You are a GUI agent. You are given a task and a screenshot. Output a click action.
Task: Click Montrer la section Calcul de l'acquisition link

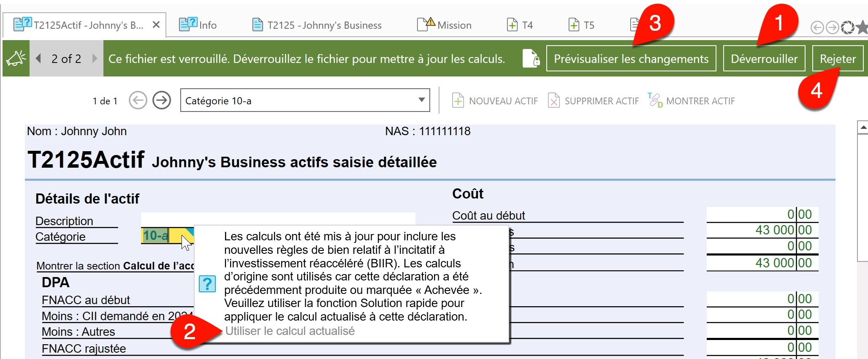click(115, 266)
